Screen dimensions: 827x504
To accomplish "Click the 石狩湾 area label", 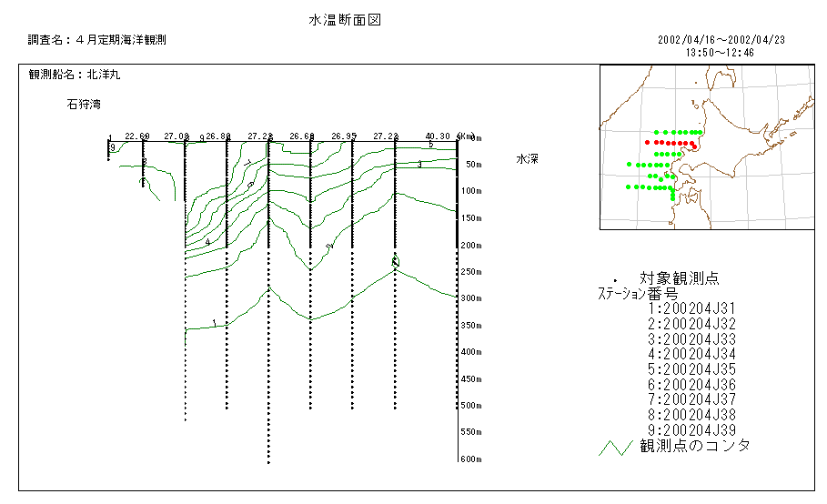I will click(x=84, y=104).
